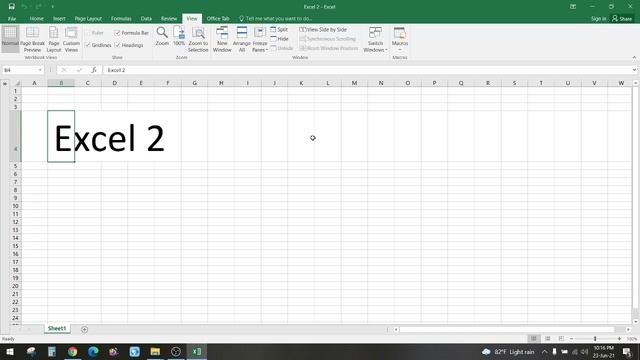
Task: Add a new sheet with plus button
Action: (x=84, y=329)
